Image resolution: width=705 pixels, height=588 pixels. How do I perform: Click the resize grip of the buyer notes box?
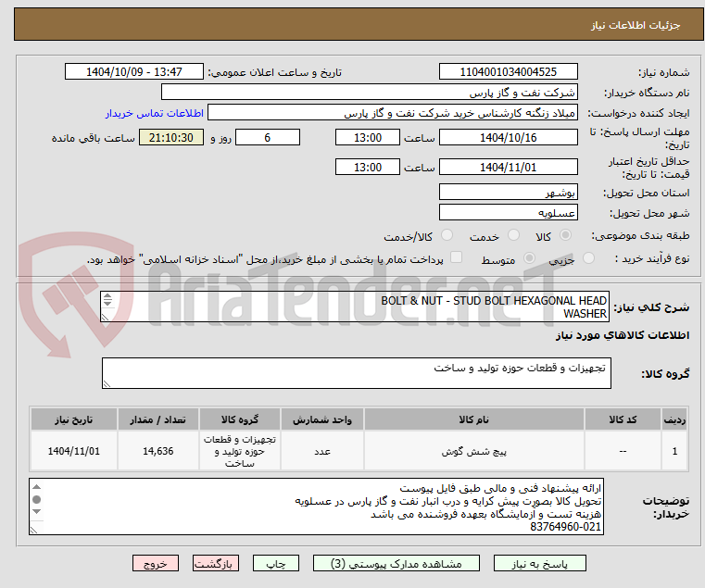click(33, 530)
